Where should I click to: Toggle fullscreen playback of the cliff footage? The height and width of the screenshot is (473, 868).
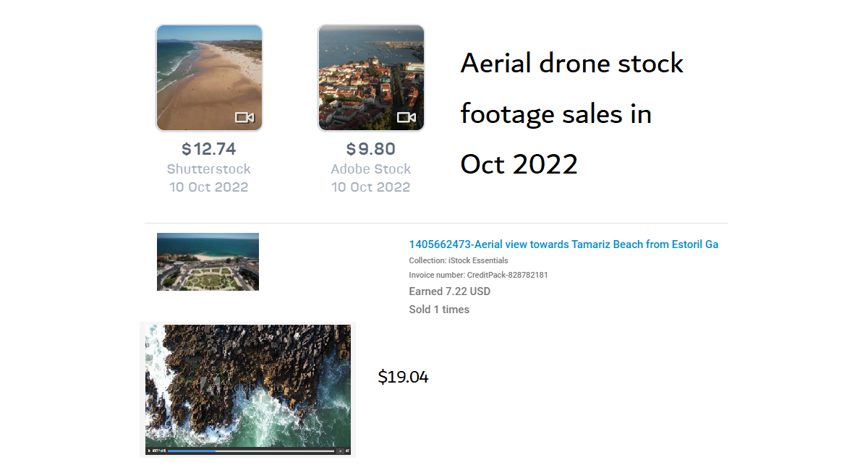pos(347,451)
